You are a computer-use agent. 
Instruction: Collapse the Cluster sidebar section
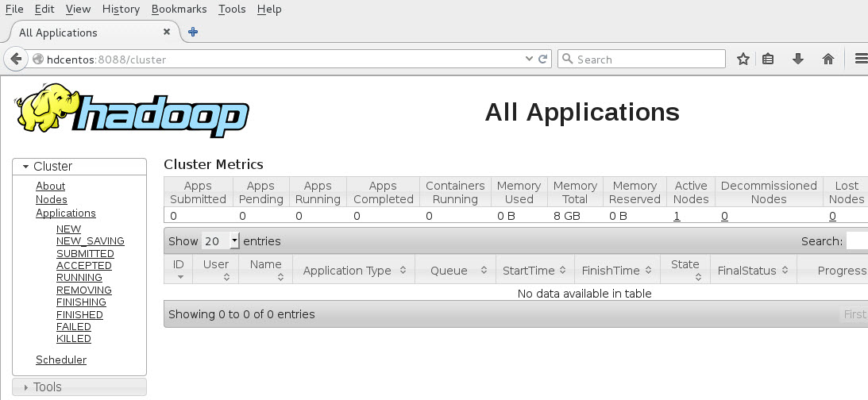79,167
